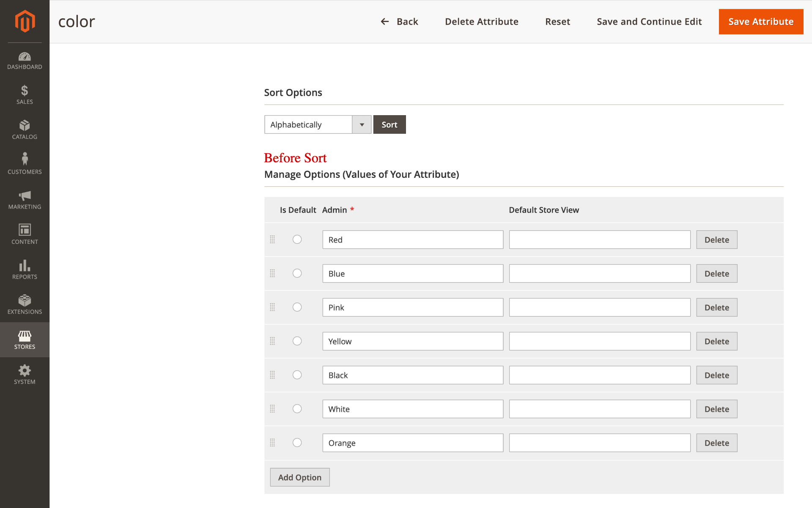This screenshot has height=508, width=812.
Task: Set White as the default option
Action: [297, 409]
